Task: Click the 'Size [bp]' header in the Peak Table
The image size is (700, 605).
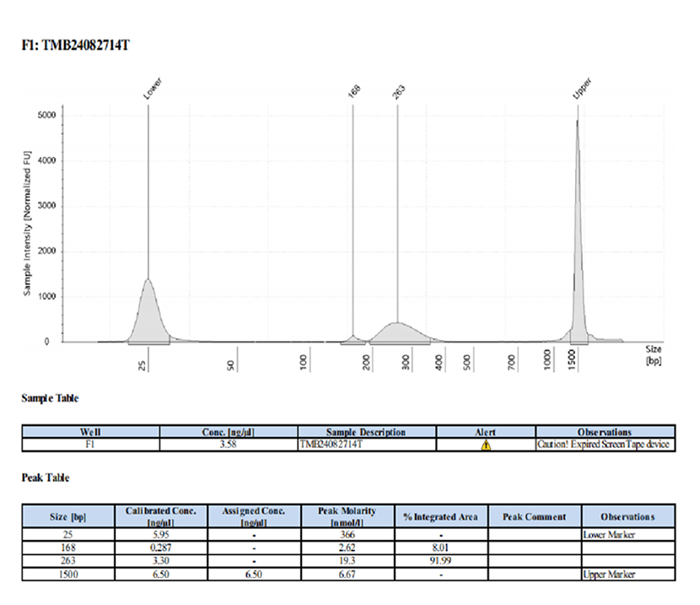Action: click(x=67, y=517)
